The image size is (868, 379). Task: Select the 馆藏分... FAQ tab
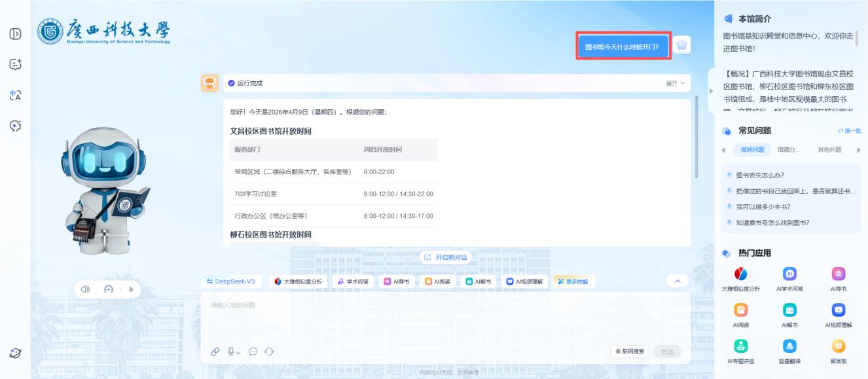pyautogui.click(x=789, y=150)
